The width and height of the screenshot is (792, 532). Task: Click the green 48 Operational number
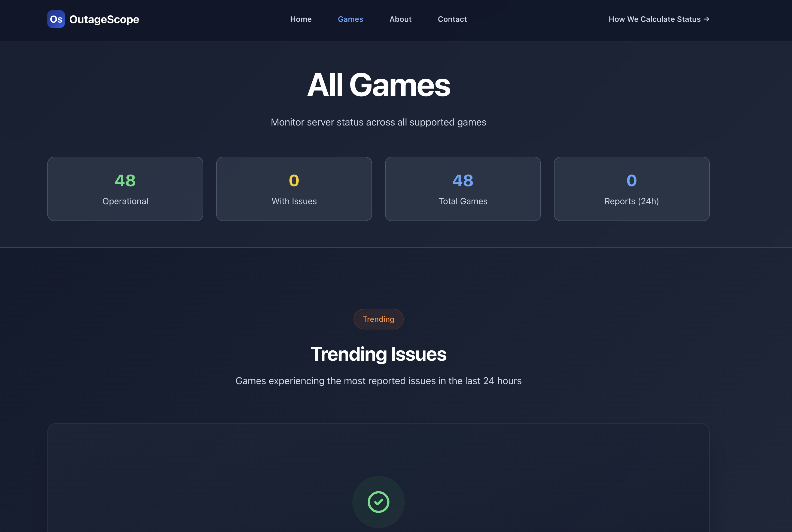[x=125, y=181]
